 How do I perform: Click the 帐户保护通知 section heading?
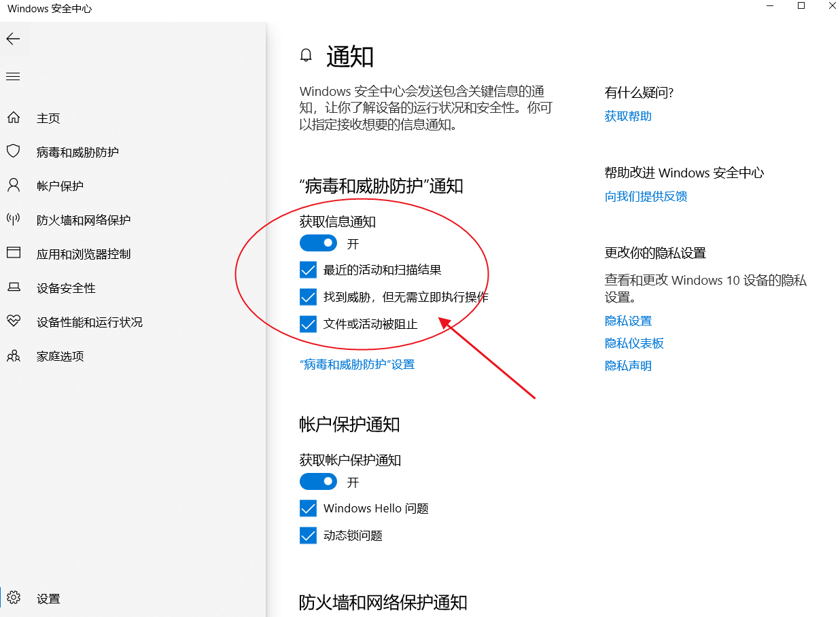(349, 425)
